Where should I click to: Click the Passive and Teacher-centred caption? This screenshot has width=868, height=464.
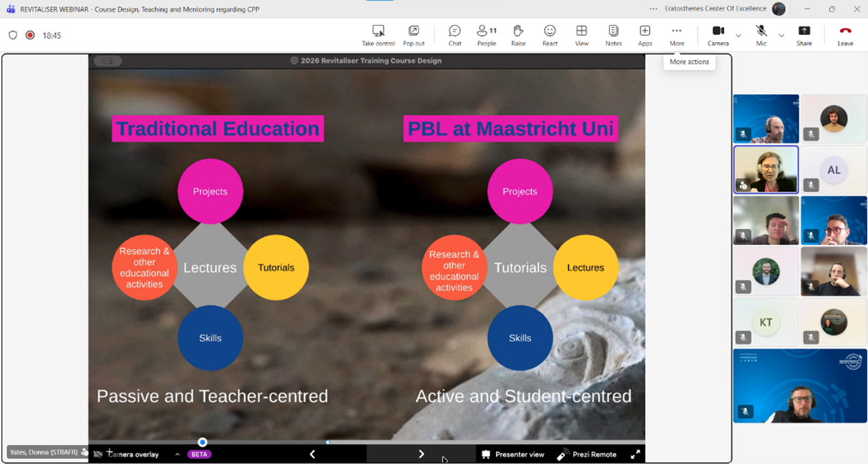click(213, 395)
